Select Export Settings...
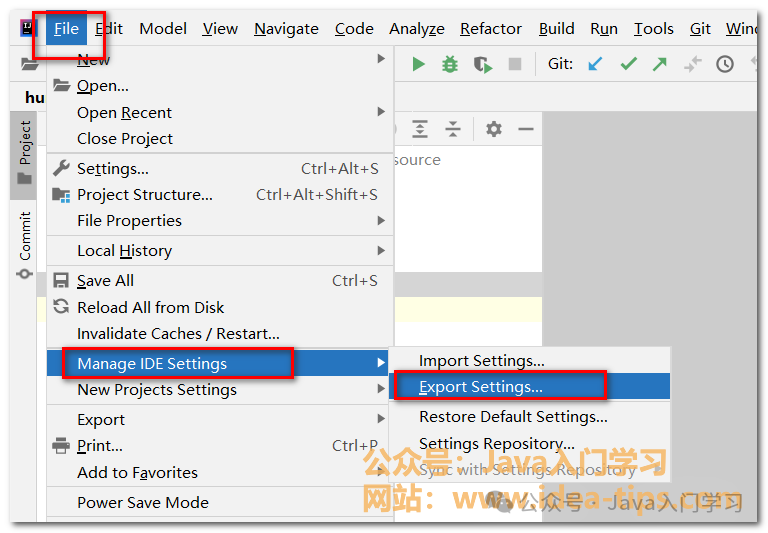Screen dimensions: 768x533 (530, 387)
